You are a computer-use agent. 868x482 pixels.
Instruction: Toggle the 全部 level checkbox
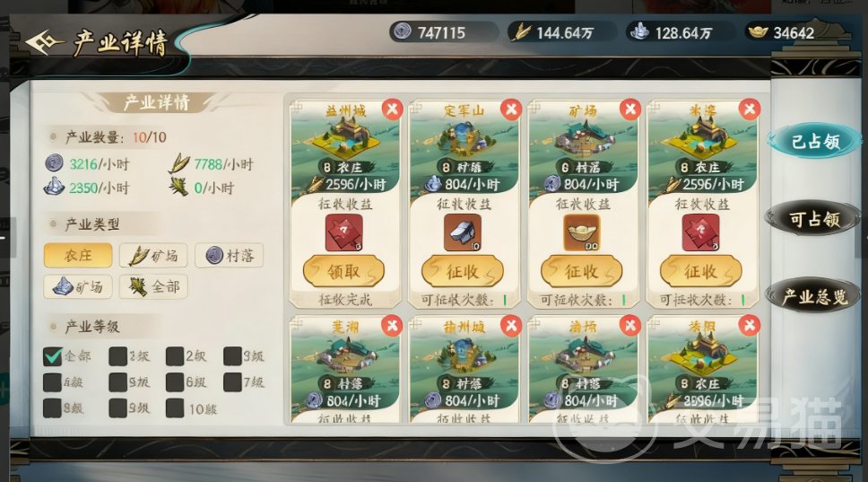(53, 356)
